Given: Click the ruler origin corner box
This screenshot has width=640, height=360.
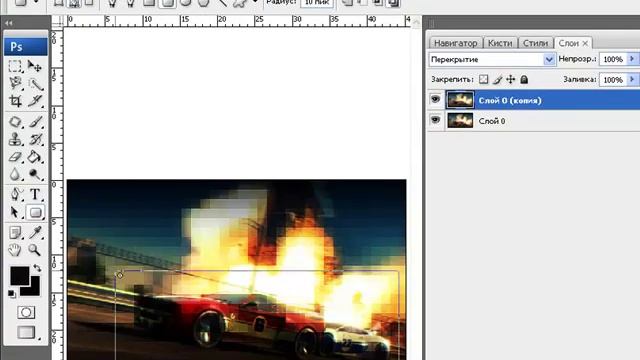Looking at the screenshot, I should point(58,22).
